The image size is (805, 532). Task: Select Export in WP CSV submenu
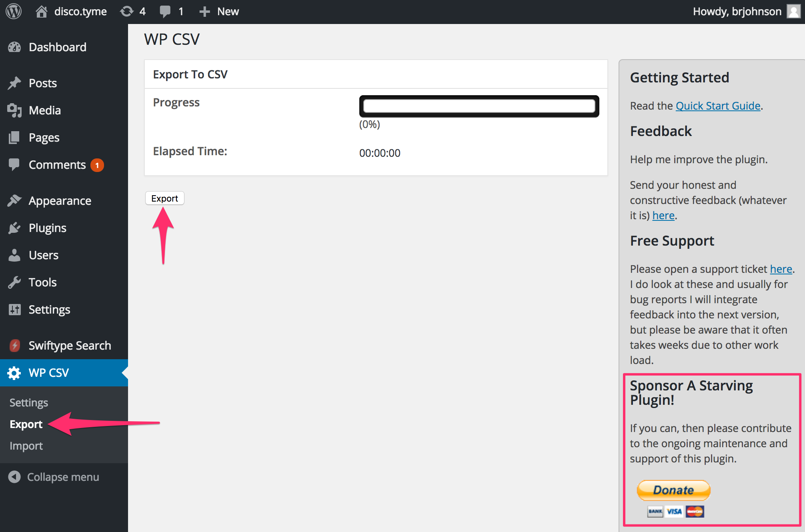26,424
